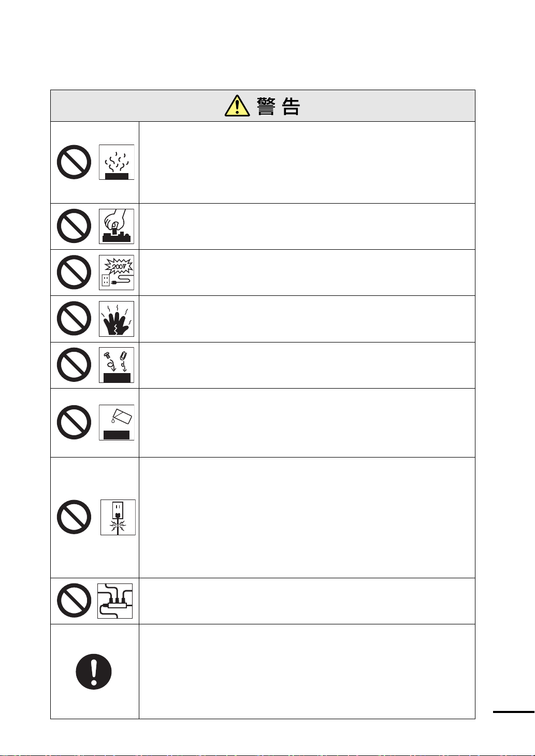This screenshot has width=535, height=756.
Task: Select the electric-shocked hand pictogram
Action: [x=117, y=319]
